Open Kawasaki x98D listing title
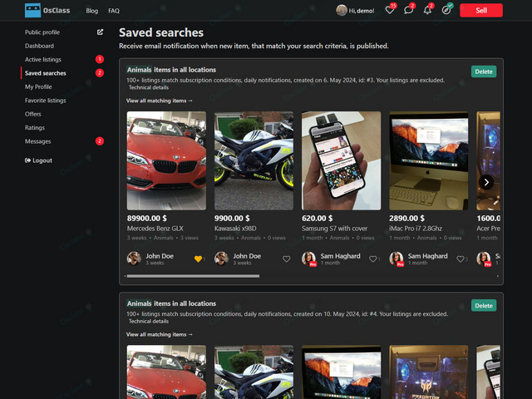 pyautogui.click(x=235, y=229)
